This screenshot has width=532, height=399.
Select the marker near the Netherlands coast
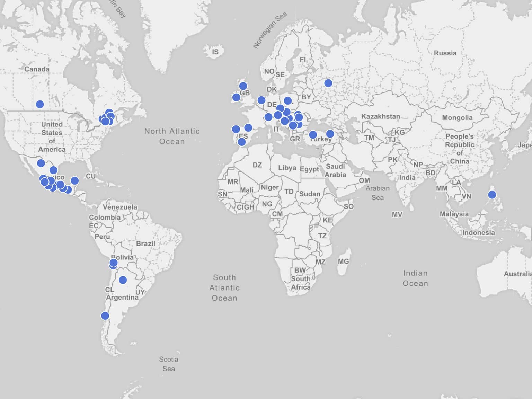pyautogui.click(x=261, y=100)
